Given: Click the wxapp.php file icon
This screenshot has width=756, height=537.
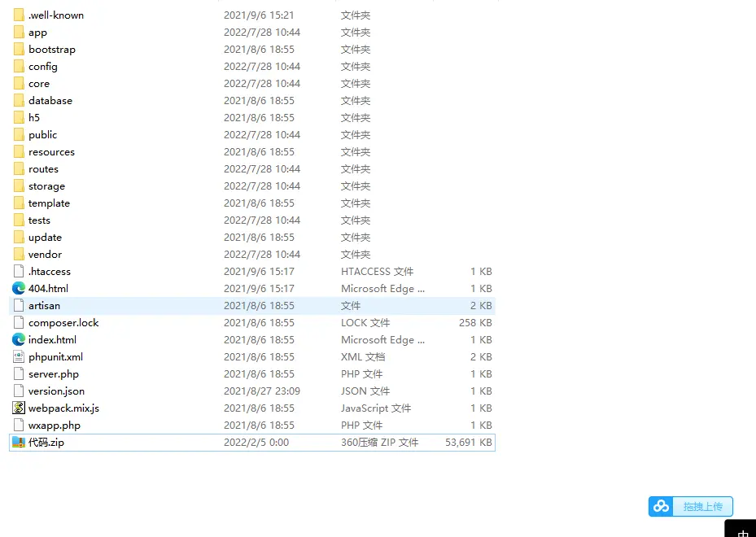Looking at the screenshot, I should [19, 426].
